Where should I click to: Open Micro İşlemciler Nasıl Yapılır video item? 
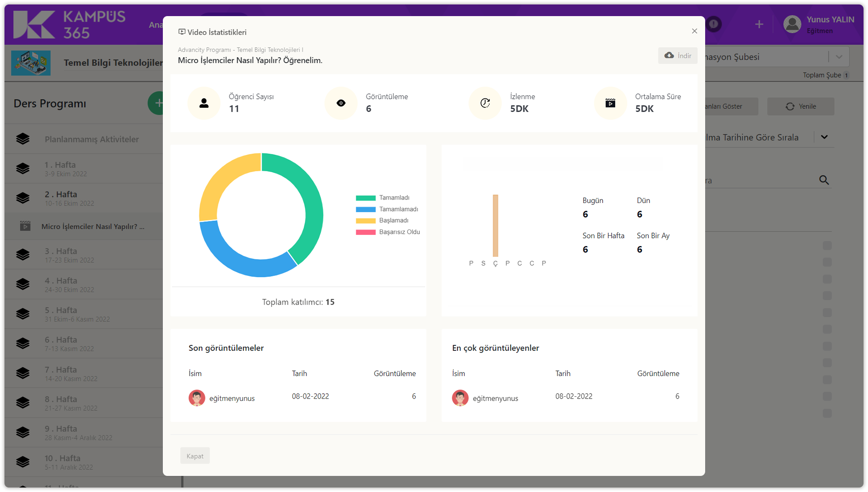click(x=93, y=226)
